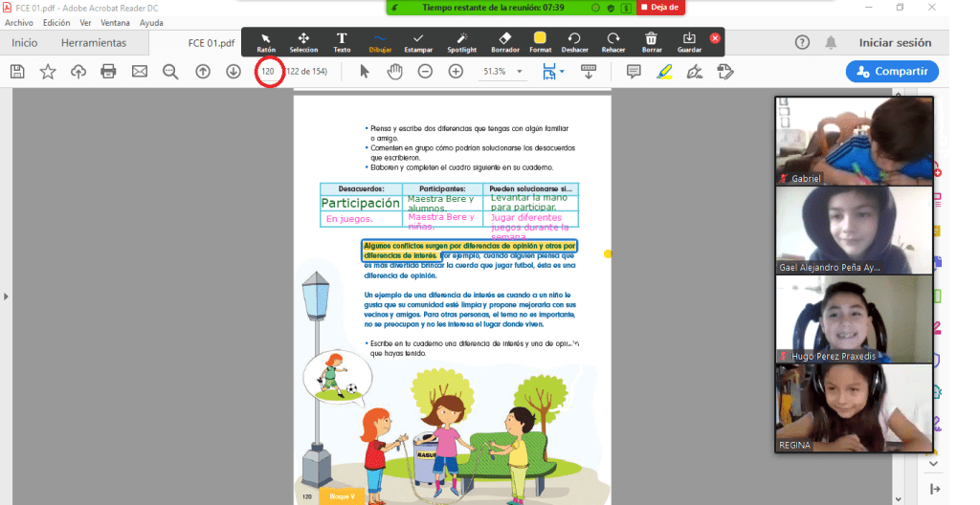Open the 51.3% zoom level dropdown
980x505 pixels.
(520, 72)
